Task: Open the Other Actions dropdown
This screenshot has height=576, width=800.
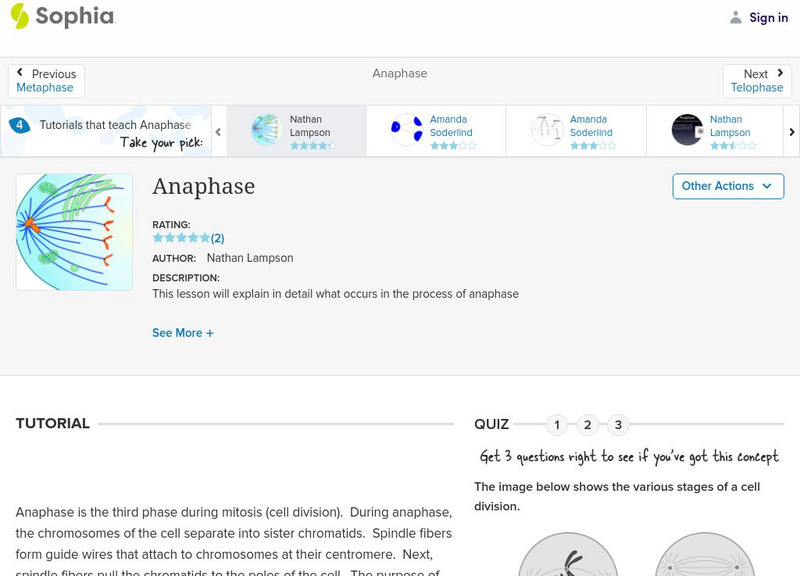Action: coord(727,186)
